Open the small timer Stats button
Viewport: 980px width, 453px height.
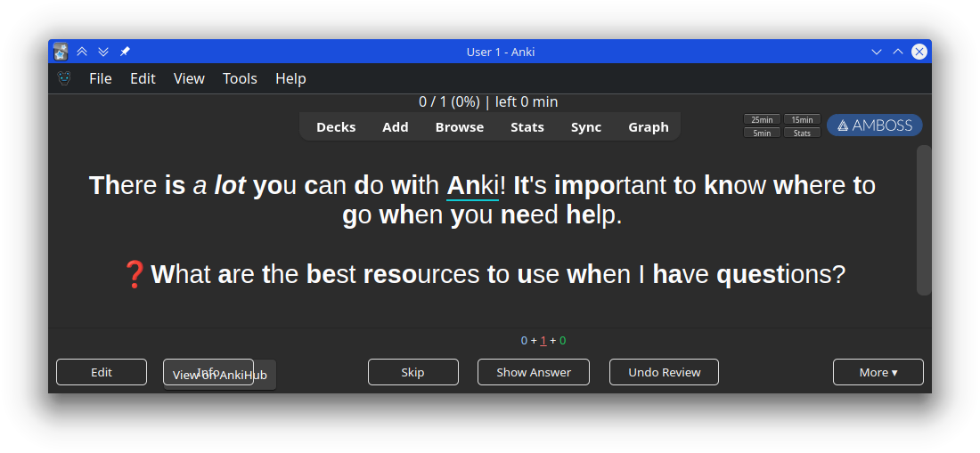(802, 133)
